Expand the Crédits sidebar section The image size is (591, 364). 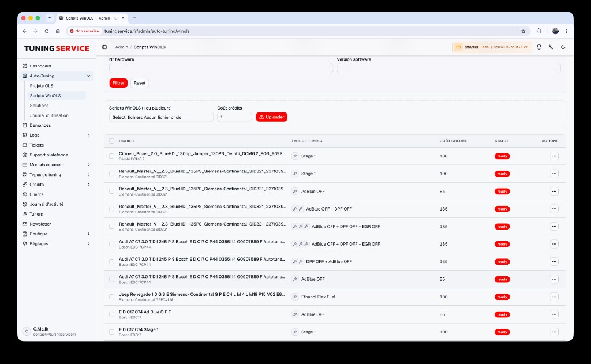pos(88,184)
